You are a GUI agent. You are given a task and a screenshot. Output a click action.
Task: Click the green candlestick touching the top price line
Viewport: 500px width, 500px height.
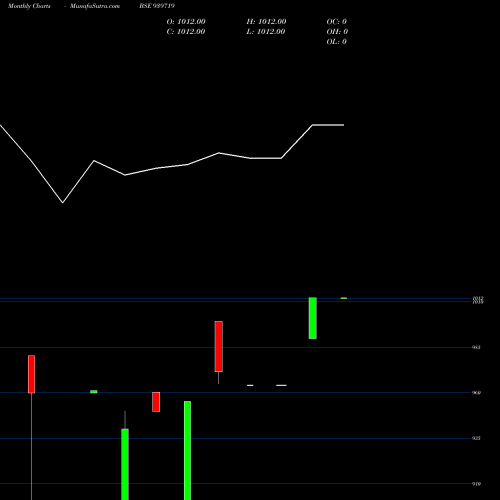pos(313,318)
